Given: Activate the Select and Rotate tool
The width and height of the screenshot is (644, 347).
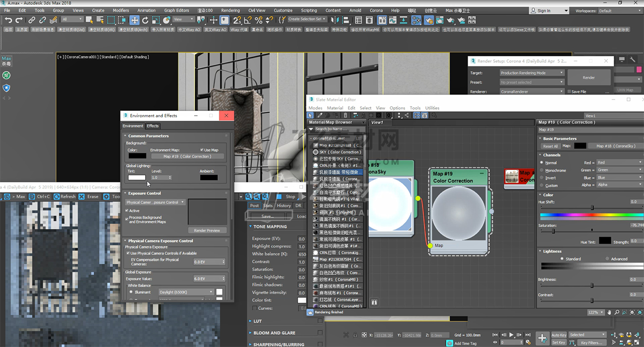Looking at the screenshot, I should [145, 20].
